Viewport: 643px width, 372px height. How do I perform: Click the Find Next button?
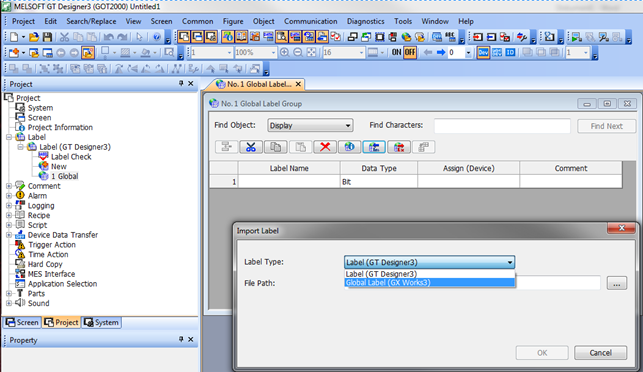click(607, 126)
